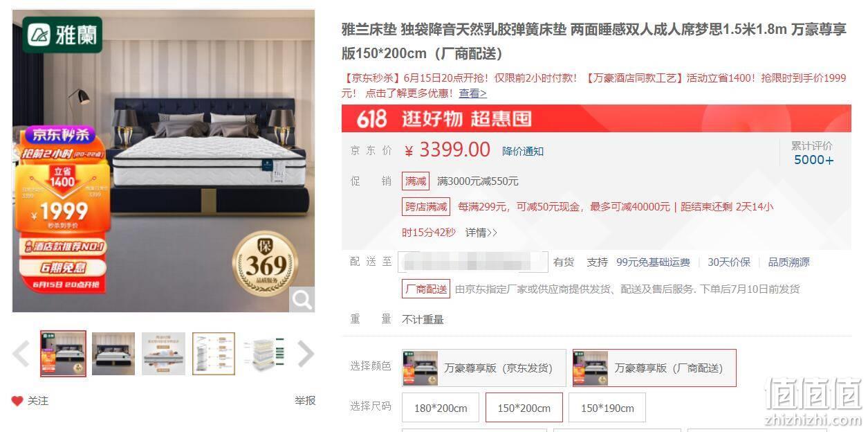Open the 查看> link for more offers
The image size is (868, 432).
click(x=472, y=93)
